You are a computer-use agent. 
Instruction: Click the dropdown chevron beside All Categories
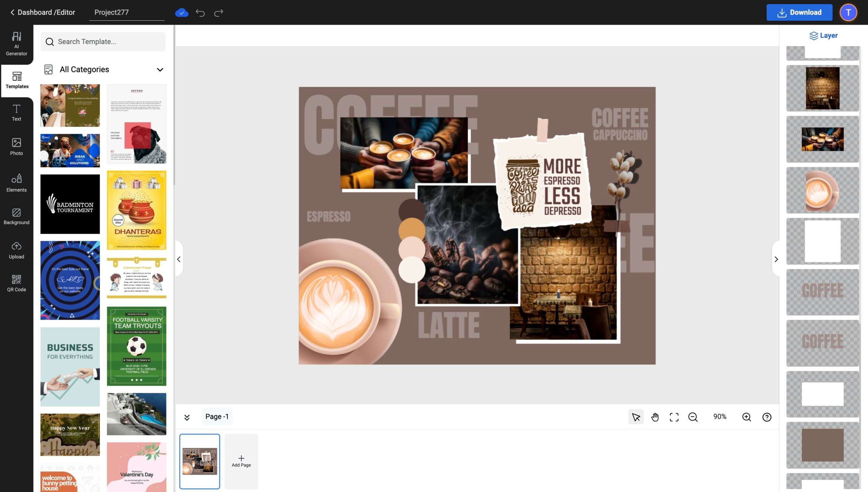pos(160,70)
